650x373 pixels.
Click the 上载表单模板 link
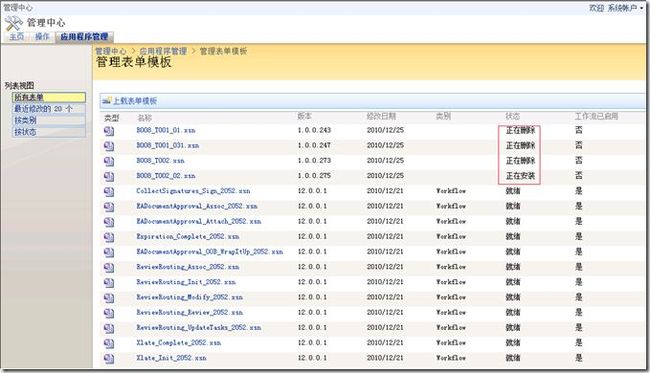click(x=135, y=101)
